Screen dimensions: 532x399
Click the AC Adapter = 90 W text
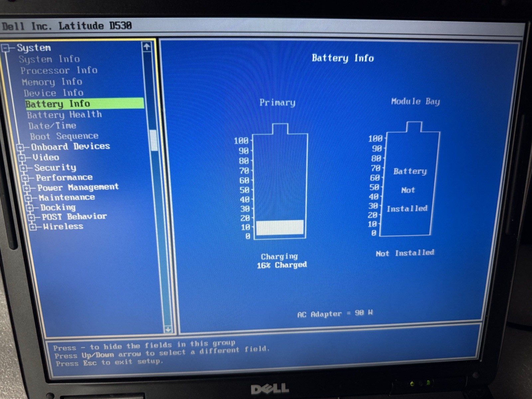click(335, 314)
